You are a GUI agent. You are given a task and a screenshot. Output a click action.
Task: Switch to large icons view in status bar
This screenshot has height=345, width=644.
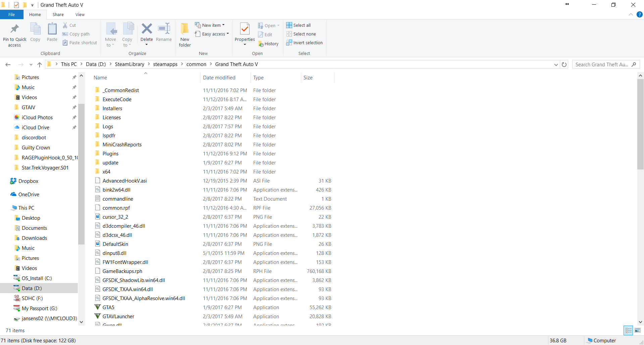[x=638, y=331]
